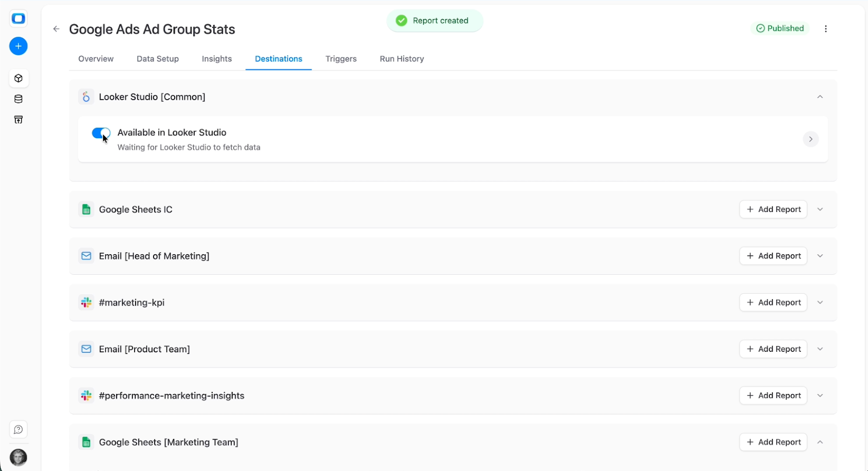
Task: Expand the Google Sheets IC destination
Action: (820, 209)
